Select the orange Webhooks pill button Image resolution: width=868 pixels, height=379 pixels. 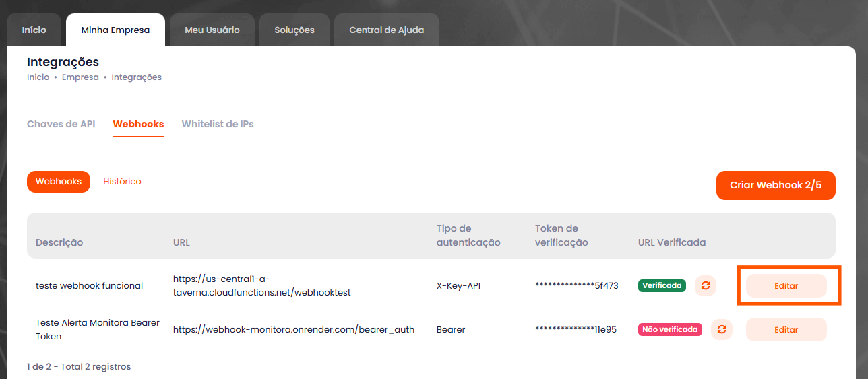point(59,182)
